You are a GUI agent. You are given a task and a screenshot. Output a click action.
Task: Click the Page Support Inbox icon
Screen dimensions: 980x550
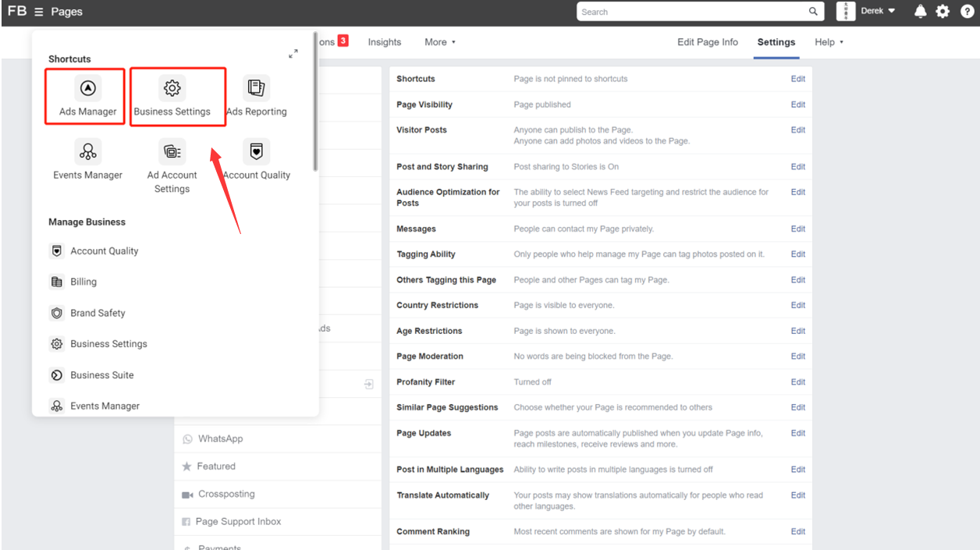(x=186, y=522)
